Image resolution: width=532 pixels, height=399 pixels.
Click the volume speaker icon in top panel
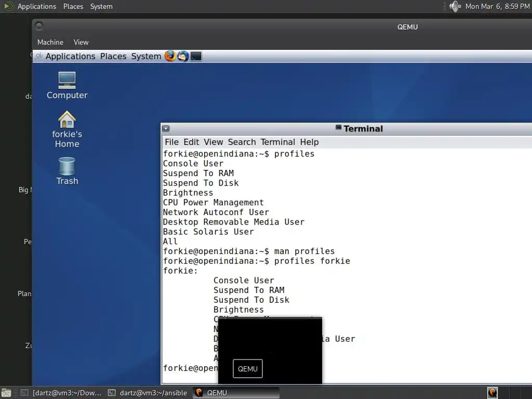coord(455,6)
